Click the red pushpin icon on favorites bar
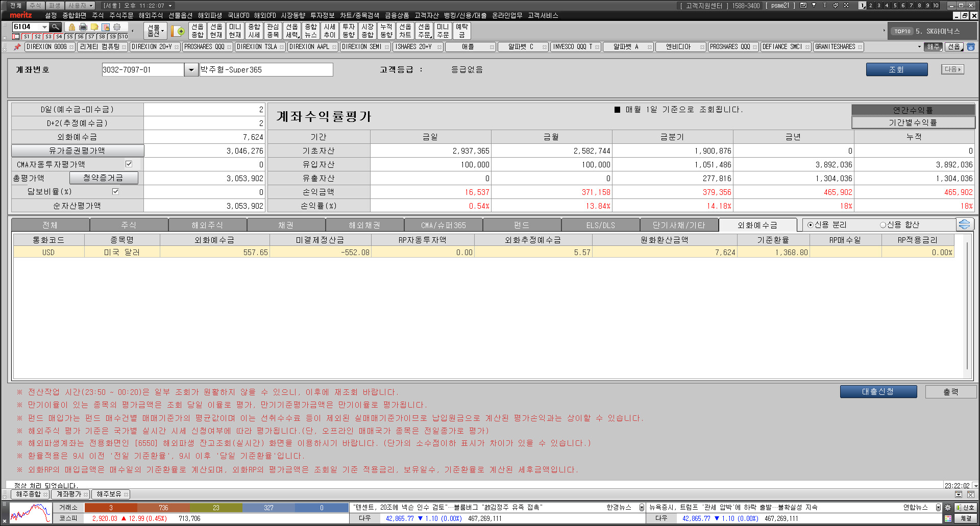The width and height of the screenshot is (980, 526). pyautogui.click(x=17, y=47)
